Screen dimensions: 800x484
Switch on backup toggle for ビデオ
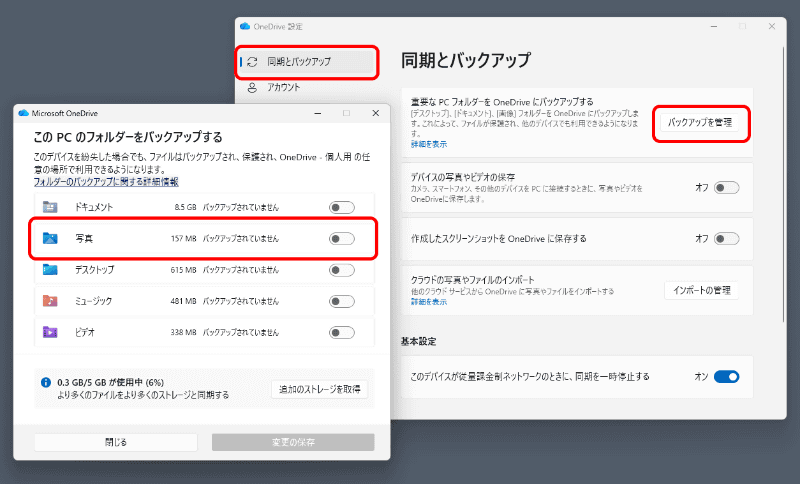pos(341,333)
